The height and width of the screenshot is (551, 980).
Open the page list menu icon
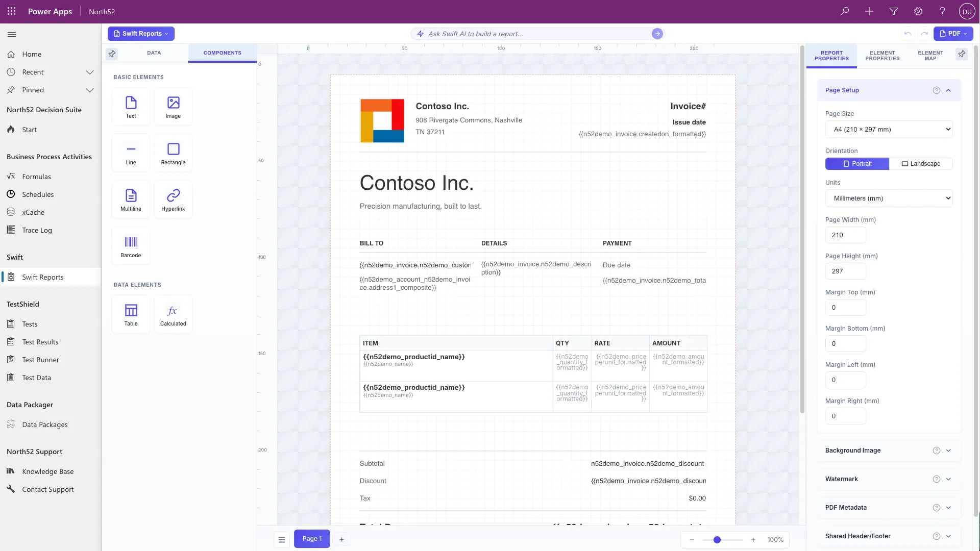(281, 539)
